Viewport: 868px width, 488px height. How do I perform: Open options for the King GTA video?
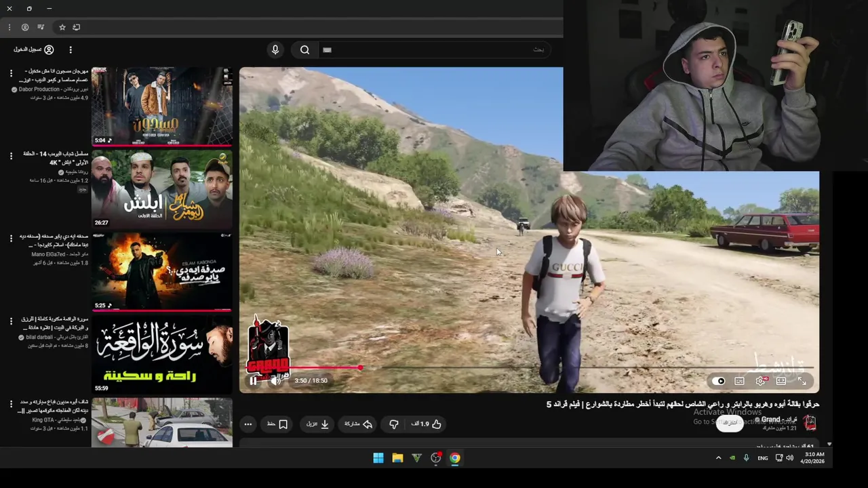click(x=11, y=403)
